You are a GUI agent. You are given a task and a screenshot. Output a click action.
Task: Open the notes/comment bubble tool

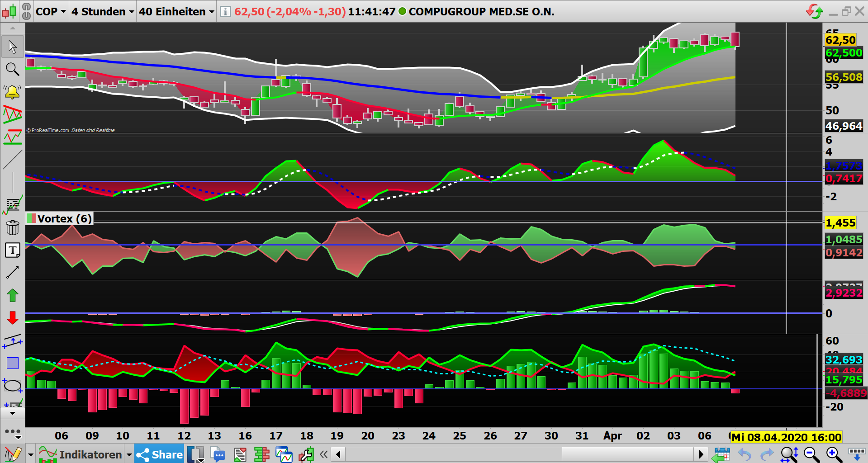coord(218,454)
